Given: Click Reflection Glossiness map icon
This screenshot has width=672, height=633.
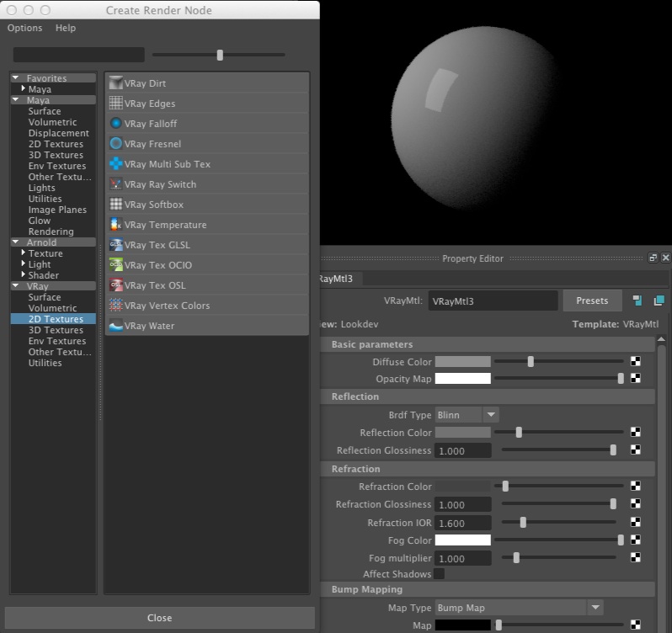Looking at the screenshot, I should (x=636, y=449).
